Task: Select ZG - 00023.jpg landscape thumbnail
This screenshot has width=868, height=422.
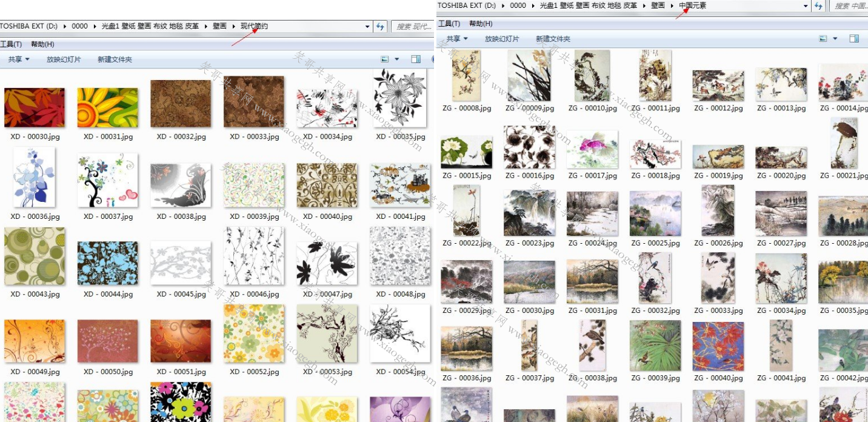Action: point(529,213)
